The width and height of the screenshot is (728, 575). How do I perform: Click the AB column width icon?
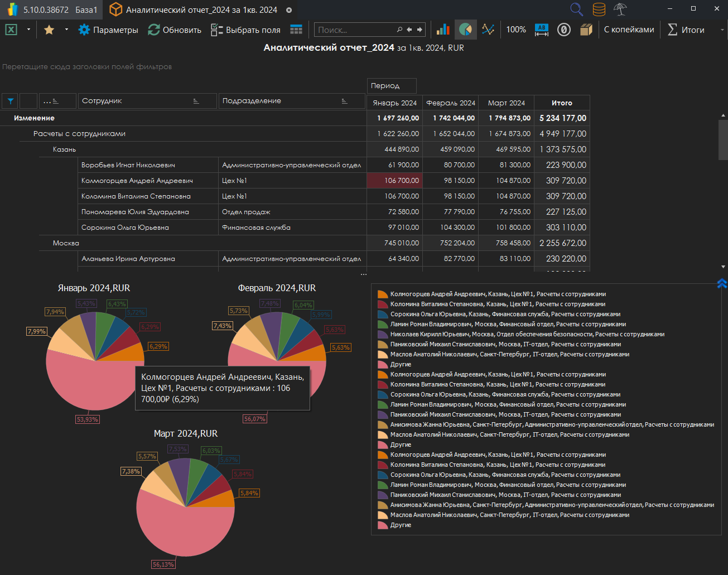tap(541, 30)
